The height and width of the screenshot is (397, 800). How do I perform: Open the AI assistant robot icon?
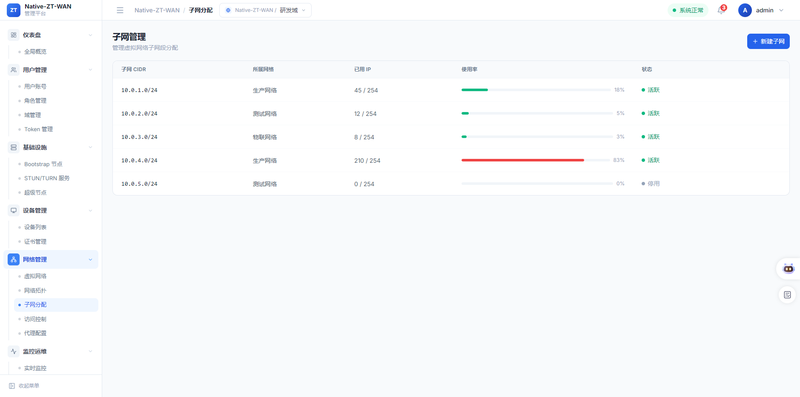click(788, 268)
